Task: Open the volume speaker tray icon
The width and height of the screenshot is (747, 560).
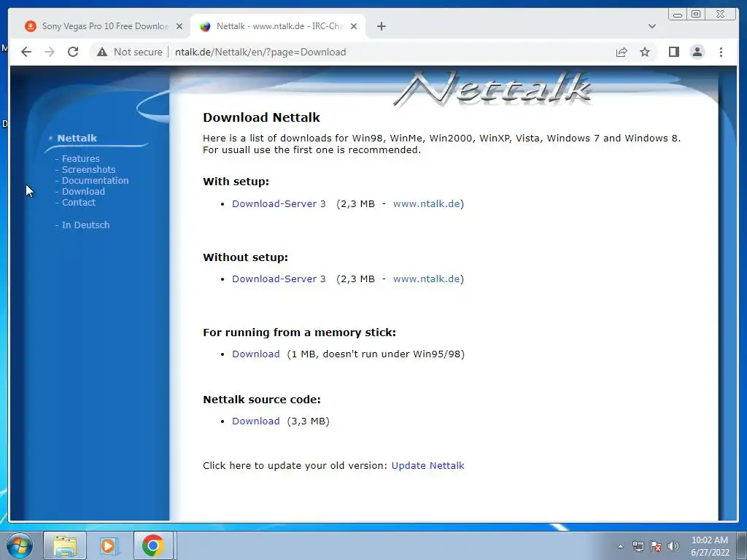Action: click(x=673, y=546)
